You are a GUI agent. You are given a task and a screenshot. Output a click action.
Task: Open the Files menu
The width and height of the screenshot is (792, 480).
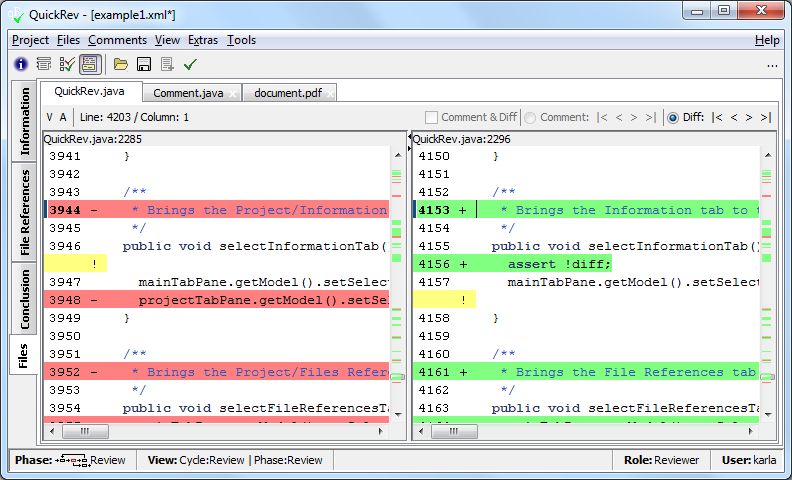[x=68, y=40]
